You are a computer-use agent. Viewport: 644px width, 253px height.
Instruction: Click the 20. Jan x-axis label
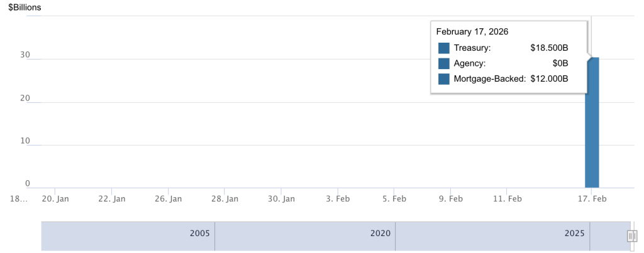tap(55, 198)
